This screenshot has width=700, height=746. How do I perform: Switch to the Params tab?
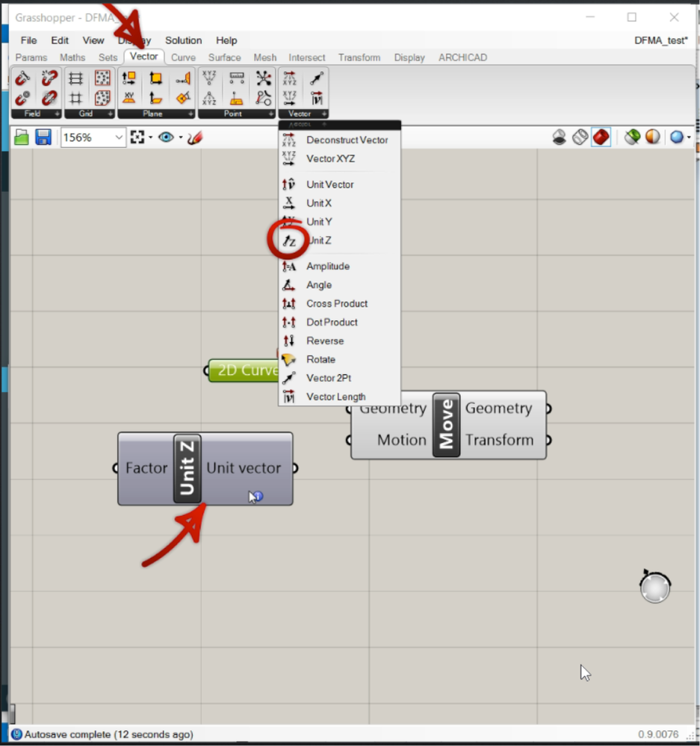point(31,57)
